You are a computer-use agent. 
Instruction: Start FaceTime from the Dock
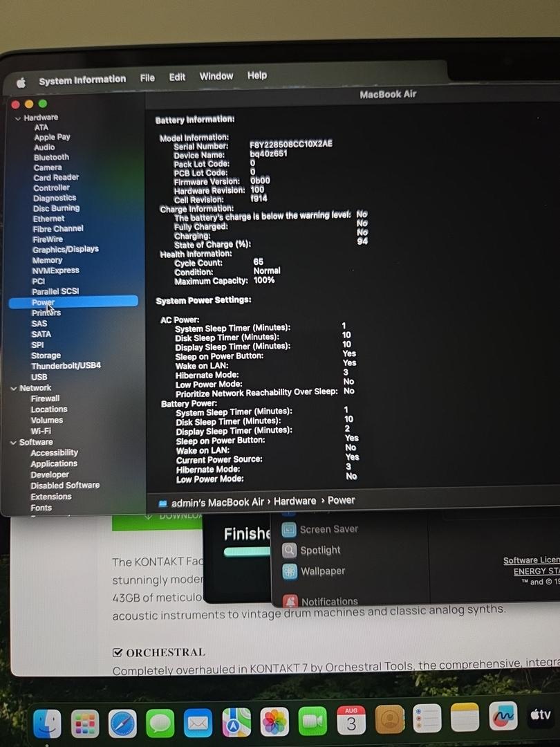pyautogui.click(x=312, y=721)
